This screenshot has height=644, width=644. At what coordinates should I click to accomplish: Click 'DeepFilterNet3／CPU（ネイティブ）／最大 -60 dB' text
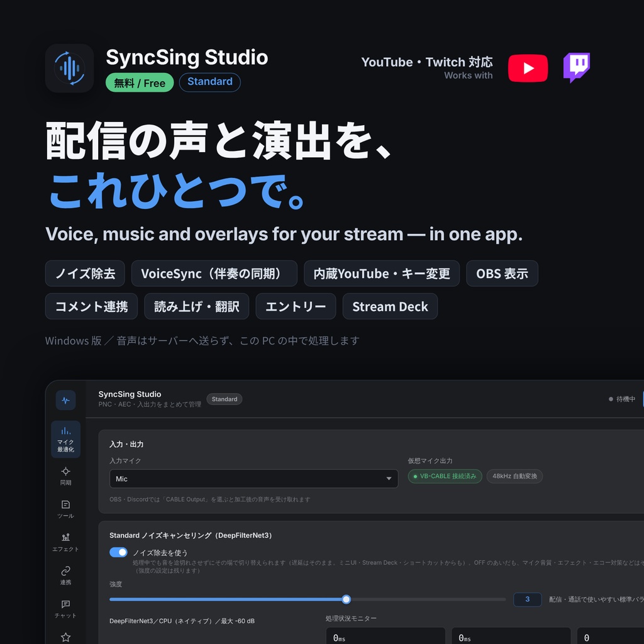[182, 621]
